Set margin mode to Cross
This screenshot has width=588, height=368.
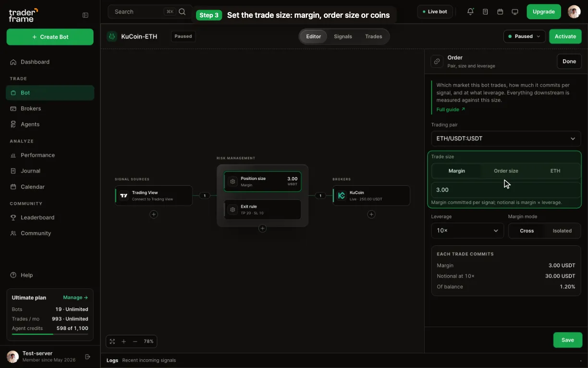pyautogui.click(x=527, y=231)
